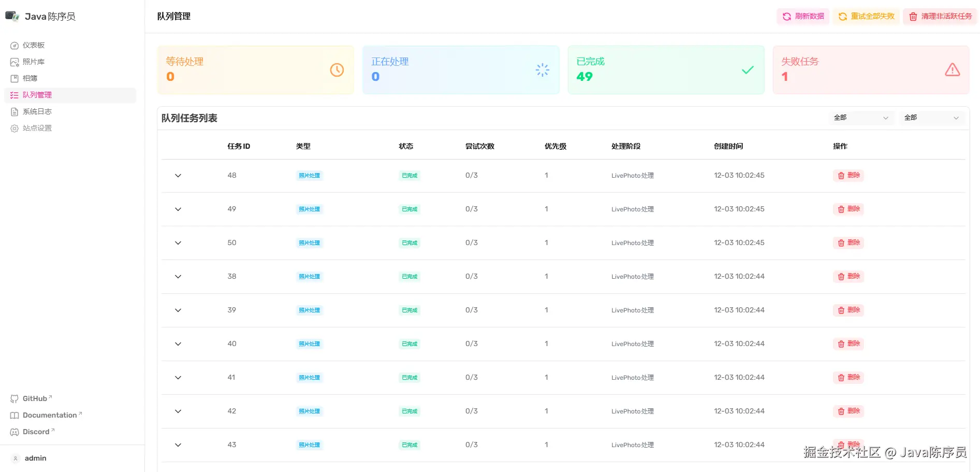Click the warning triangle in 失败任务 card
Image resolution: width=980 pixels, height=472 pixels.
click(952, 70)
